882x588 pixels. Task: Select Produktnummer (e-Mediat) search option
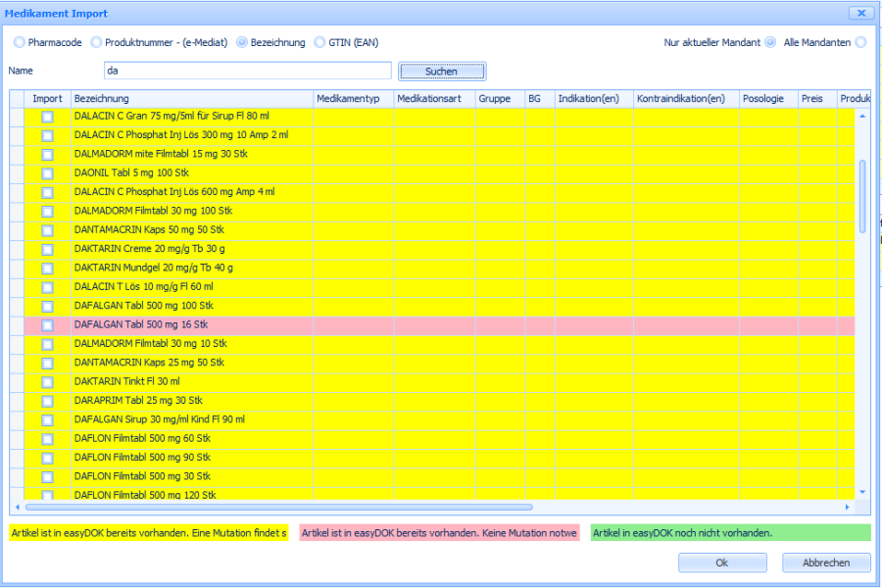tap(96, 42)
